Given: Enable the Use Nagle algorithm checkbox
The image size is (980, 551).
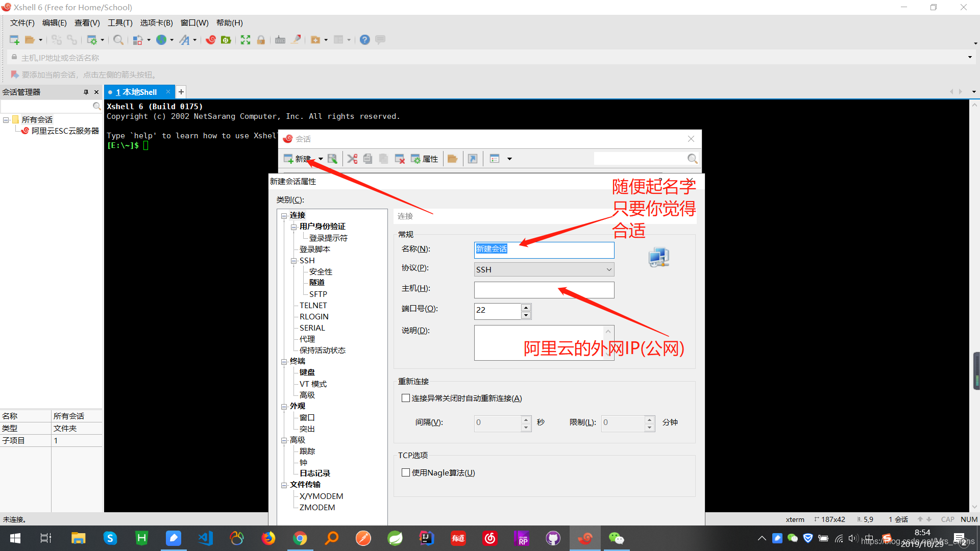Looking at the screenshot, I should (406, 472).
